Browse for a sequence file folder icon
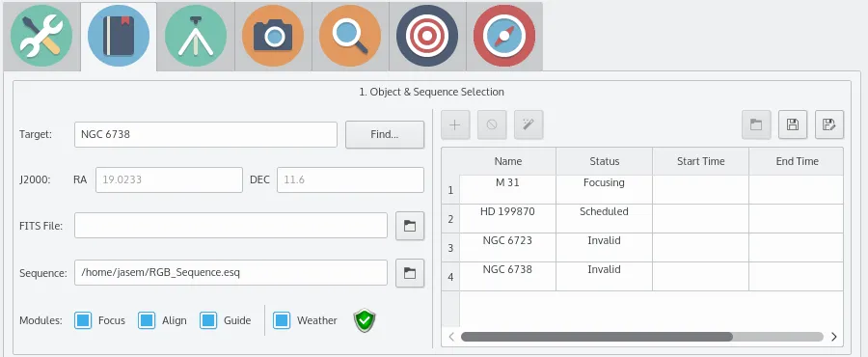Image resolution: width=868 pixels, height=357 pixels. 410,273
